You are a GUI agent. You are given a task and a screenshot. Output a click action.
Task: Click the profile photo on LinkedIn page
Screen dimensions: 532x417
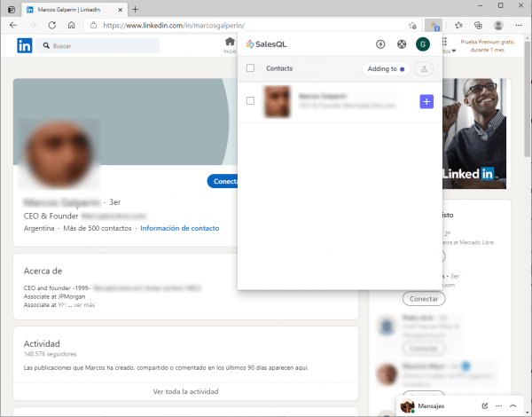[x=59, y=154]
